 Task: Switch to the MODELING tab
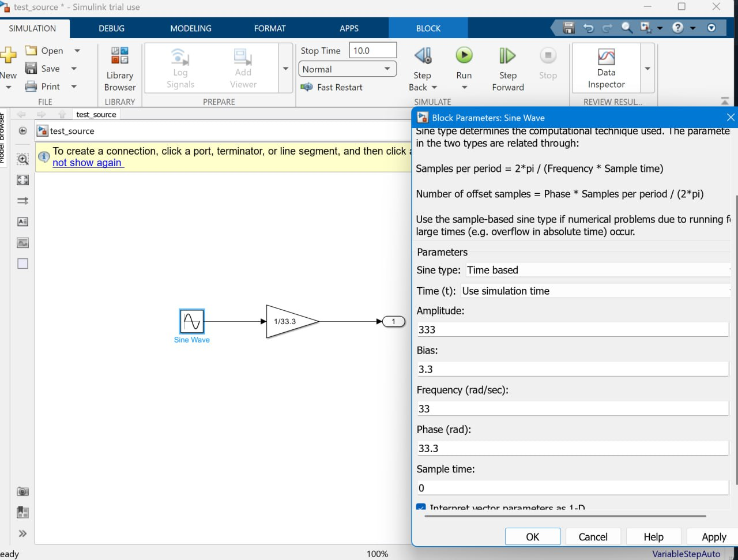(x=190, y=28)
